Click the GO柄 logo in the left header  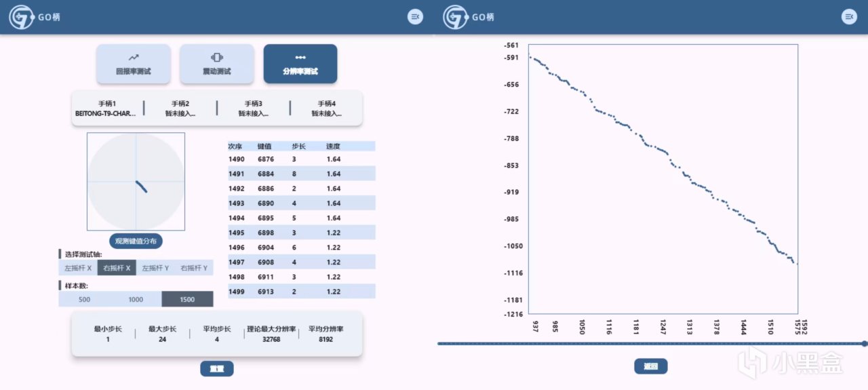[34, 17]
